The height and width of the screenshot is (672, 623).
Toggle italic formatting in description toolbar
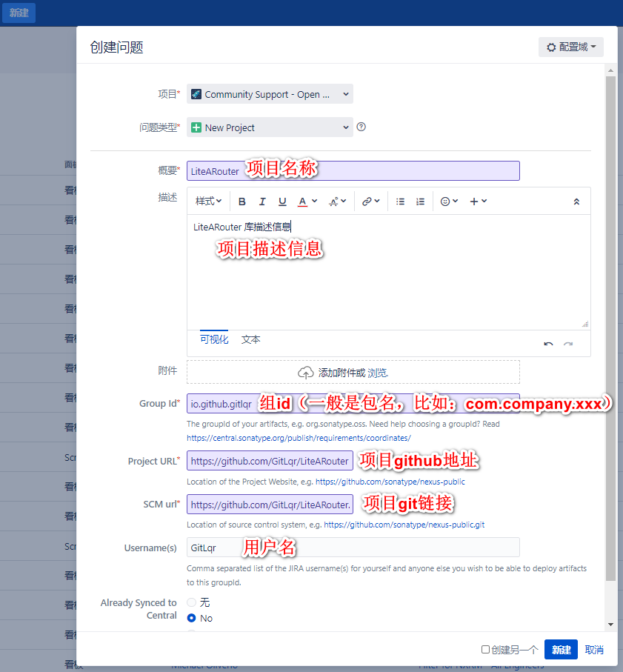tap(262, 202)
